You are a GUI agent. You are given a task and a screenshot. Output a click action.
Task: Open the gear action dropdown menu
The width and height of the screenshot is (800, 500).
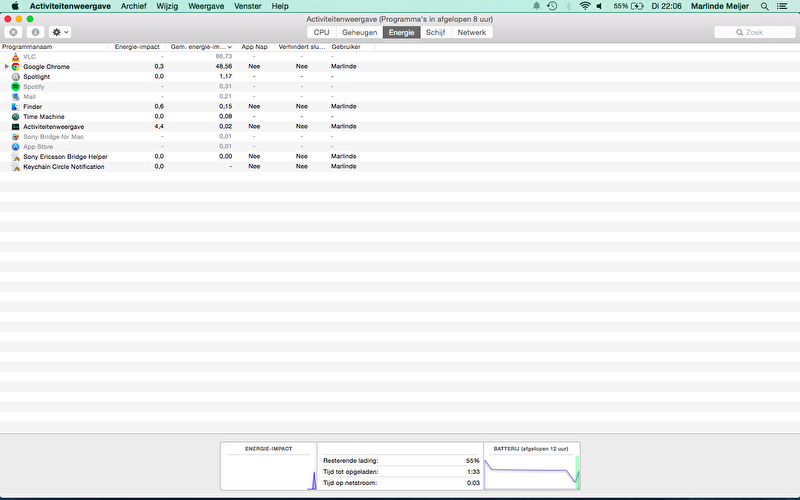[x=60, y=33]
